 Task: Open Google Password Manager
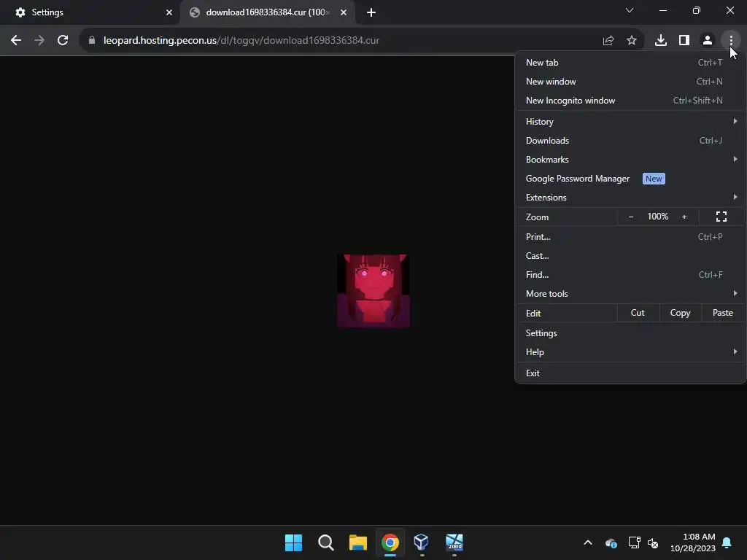pos(630,179)
